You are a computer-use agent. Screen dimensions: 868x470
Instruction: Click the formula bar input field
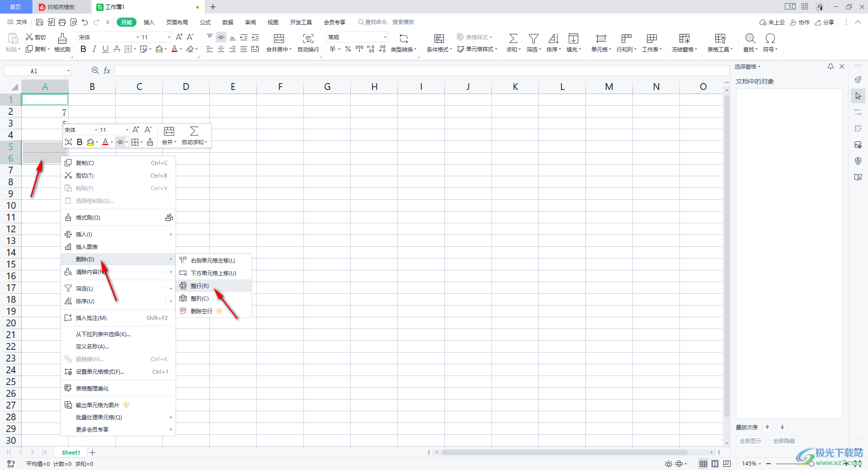tap(421, 70)
